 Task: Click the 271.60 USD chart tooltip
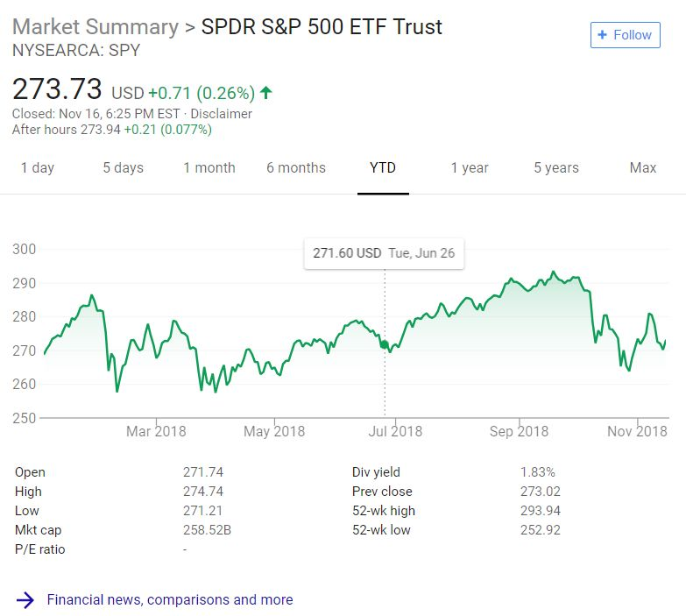[x=384, y=253]
